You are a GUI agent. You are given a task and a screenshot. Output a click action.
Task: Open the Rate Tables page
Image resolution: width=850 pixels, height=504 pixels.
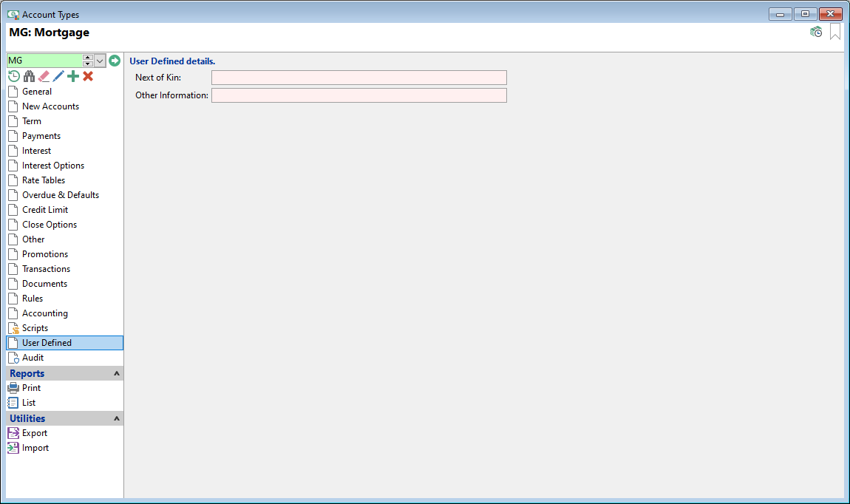[x=64, y=180]
